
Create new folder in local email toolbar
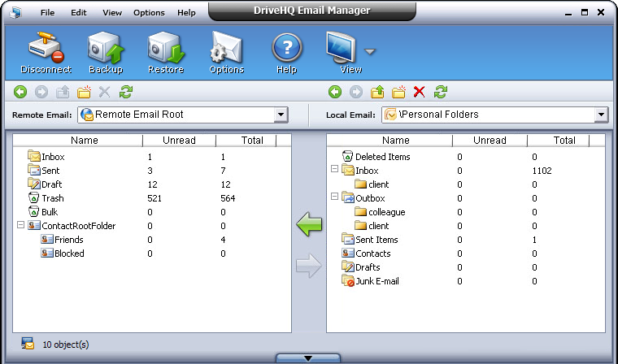398,93
